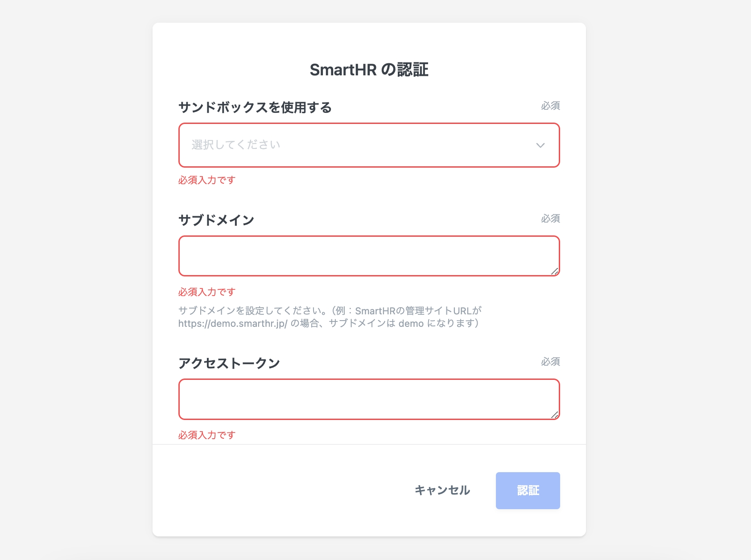Click the https://demo.smarthr.jp/ example URL text

[233, 324]
